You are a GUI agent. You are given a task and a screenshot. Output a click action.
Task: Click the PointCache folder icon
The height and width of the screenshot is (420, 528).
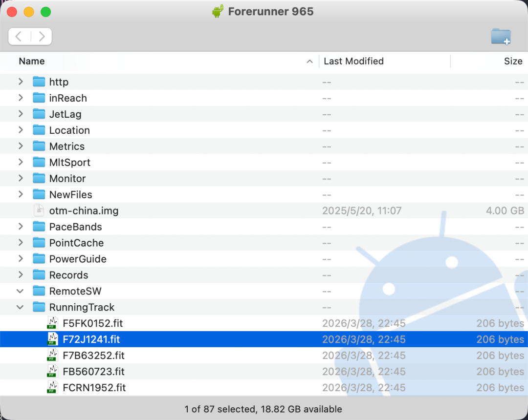click(39, 243)
